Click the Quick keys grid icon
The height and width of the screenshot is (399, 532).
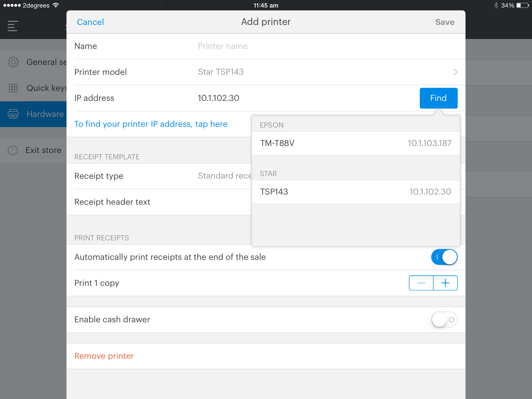pos(13,88)
